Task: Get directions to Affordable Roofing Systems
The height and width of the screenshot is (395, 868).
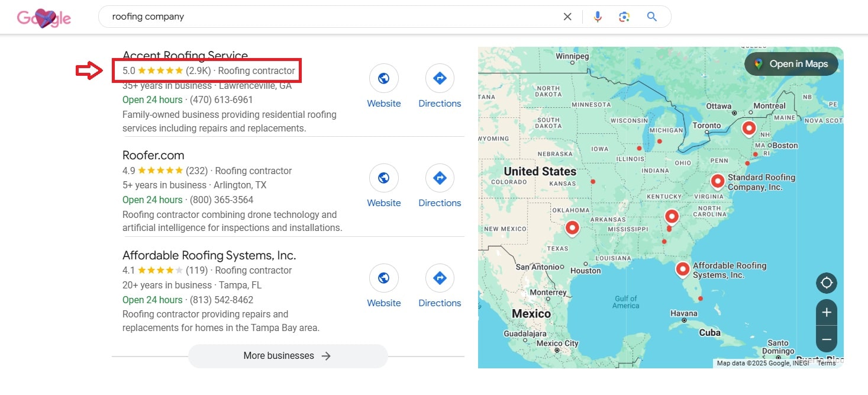Action: tap(440, 278)
